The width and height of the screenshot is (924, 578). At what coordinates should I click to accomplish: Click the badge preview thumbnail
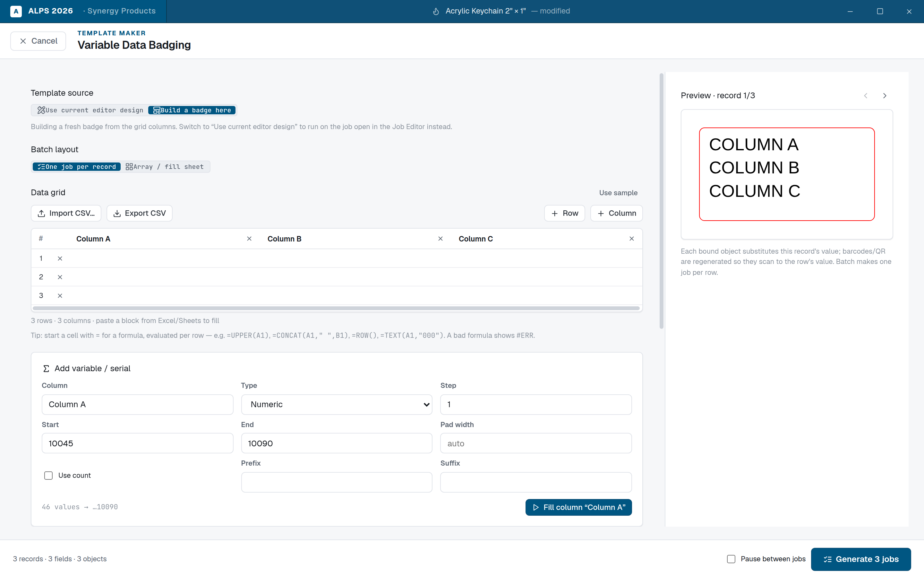click(787, 174)
